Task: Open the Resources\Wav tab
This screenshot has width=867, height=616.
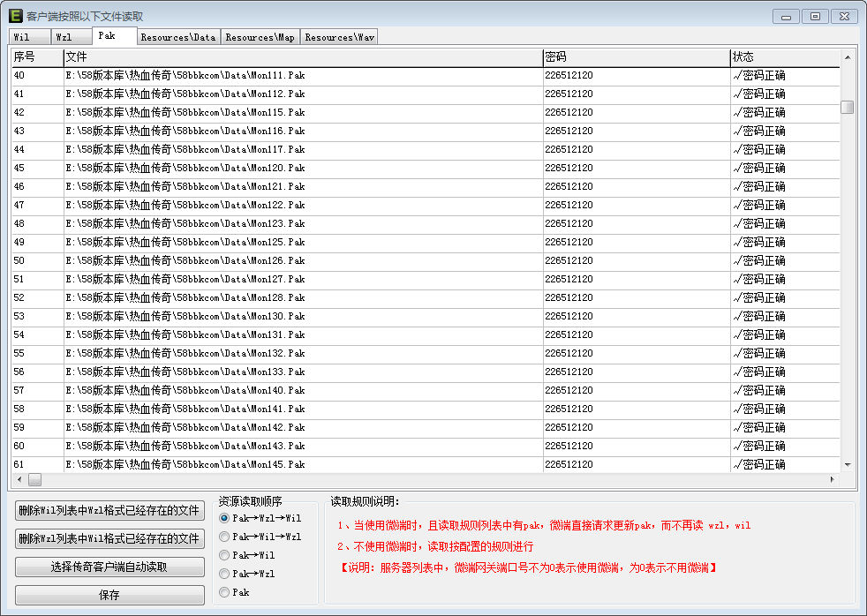Action: [x=340, y=37]
